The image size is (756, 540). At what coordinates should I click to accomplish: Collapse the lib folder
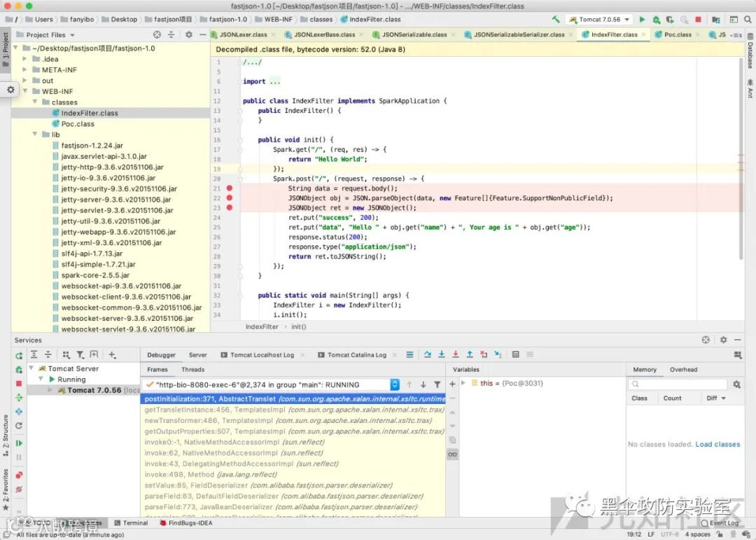[x=35, y=134]
